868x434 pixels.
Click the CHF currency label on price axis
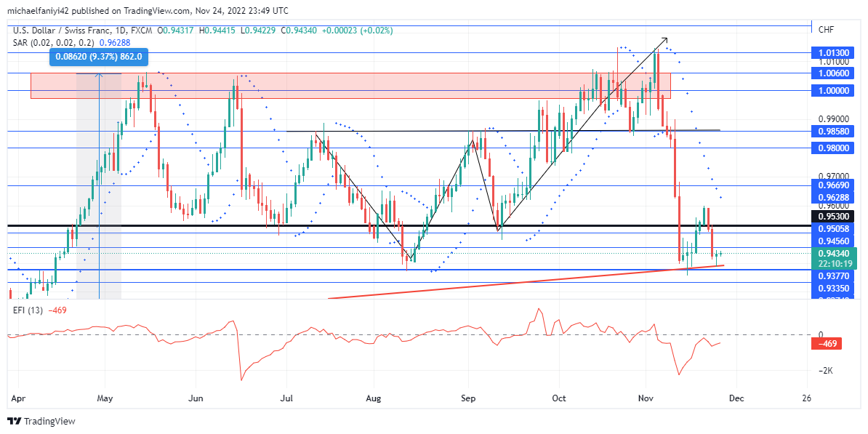click(x=825, y=29)
